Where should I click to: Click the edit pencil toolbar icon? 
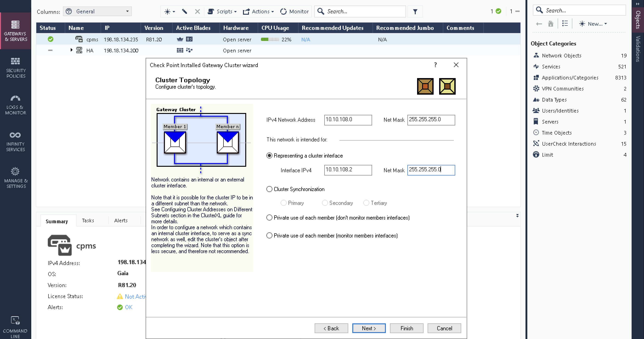point(184,11)
